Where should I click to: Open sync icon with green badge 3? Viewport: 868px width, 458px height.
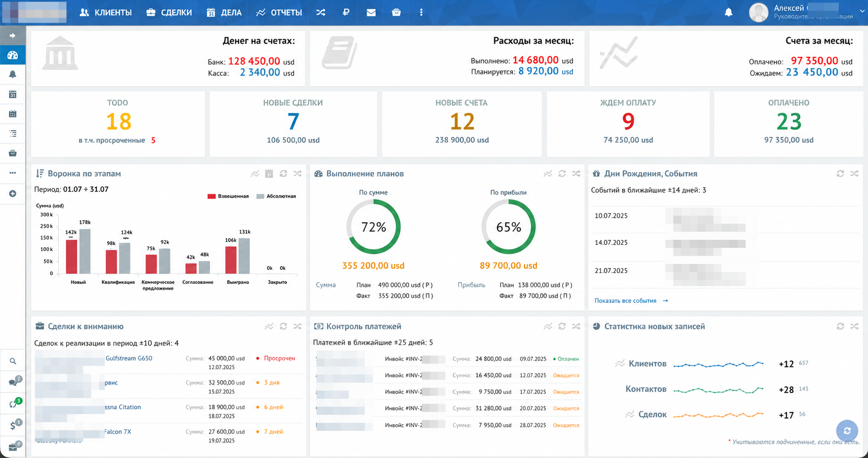[x=14, y=403]
